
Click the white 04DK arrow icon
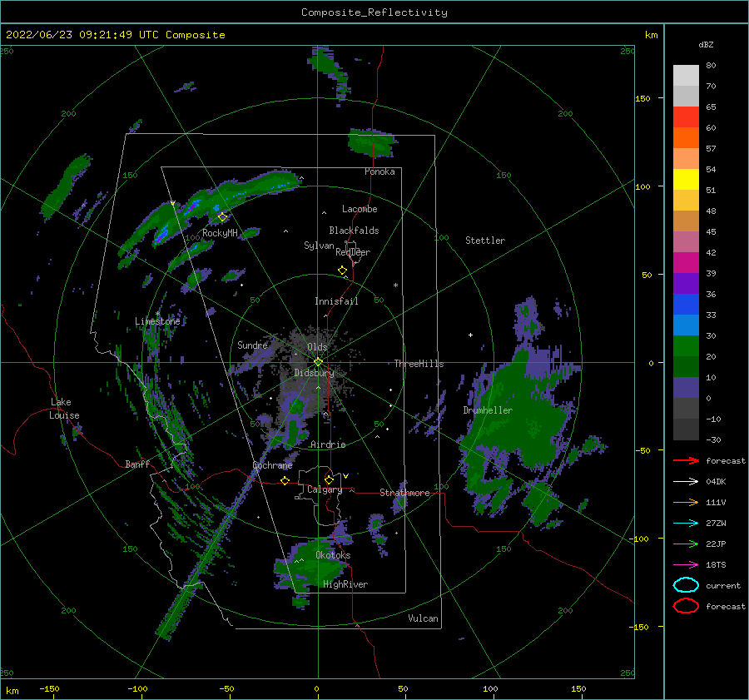[686, 481]
